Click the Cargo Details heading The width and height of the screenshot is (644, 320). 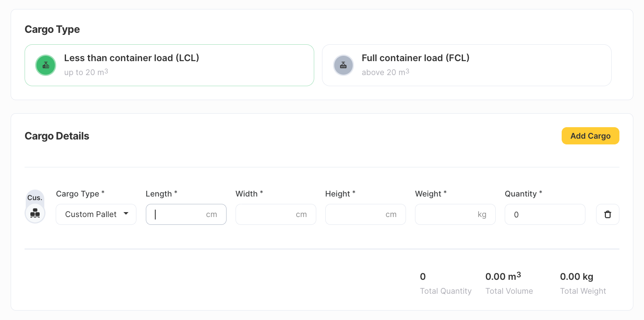pyautogui.click(x=57, y=136)
